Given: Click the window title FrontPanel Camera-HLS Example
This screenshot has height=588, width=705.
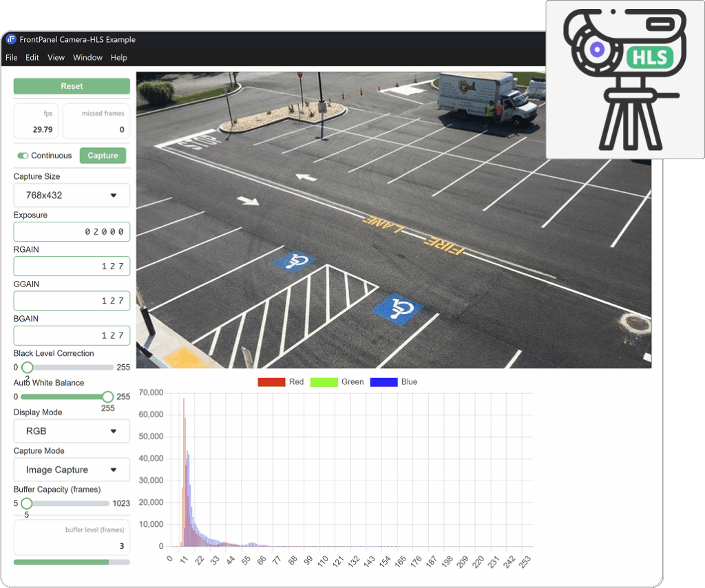Looking at the screenshot, I should click(77, 39).
